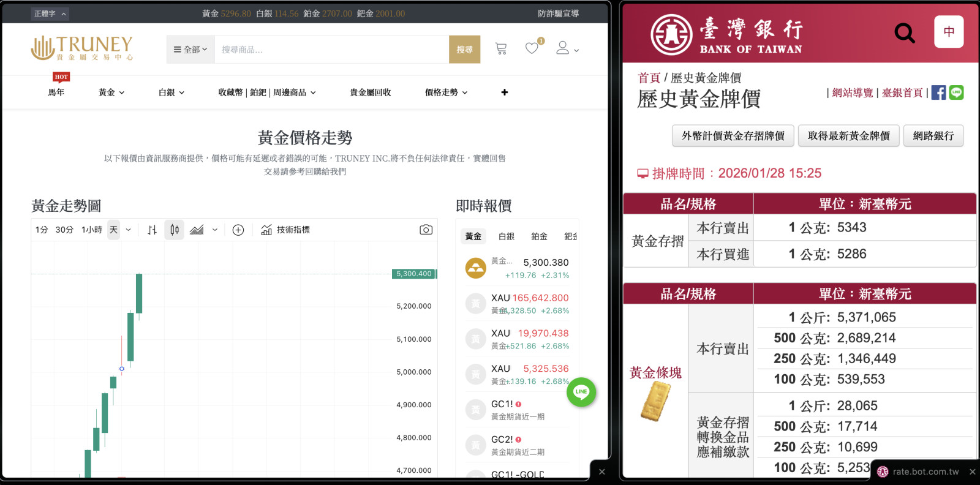
Task: Click the compare-symbol plus circle in chart toolbar
Action: [238, 230]
